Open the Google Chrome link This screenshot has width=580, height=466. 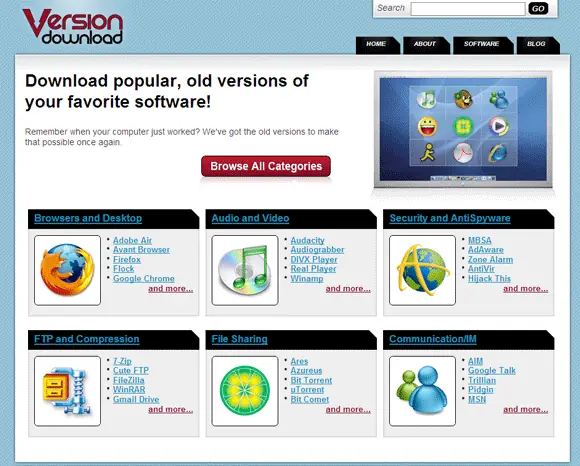coord(144,278)
